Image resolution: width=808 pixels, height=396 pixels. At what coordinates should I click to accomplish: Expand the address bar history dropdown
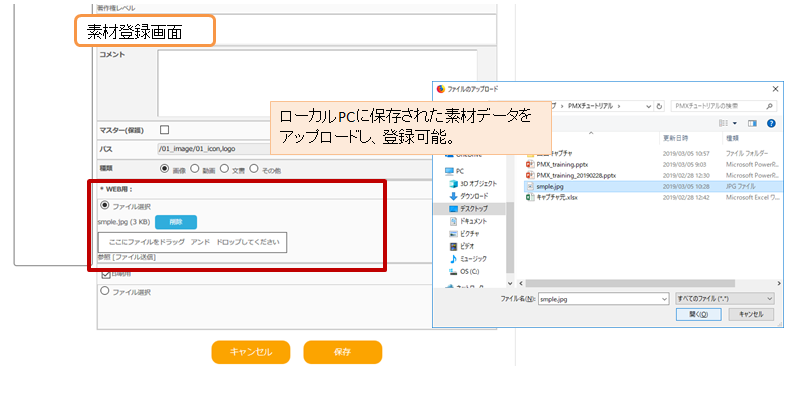649,106
